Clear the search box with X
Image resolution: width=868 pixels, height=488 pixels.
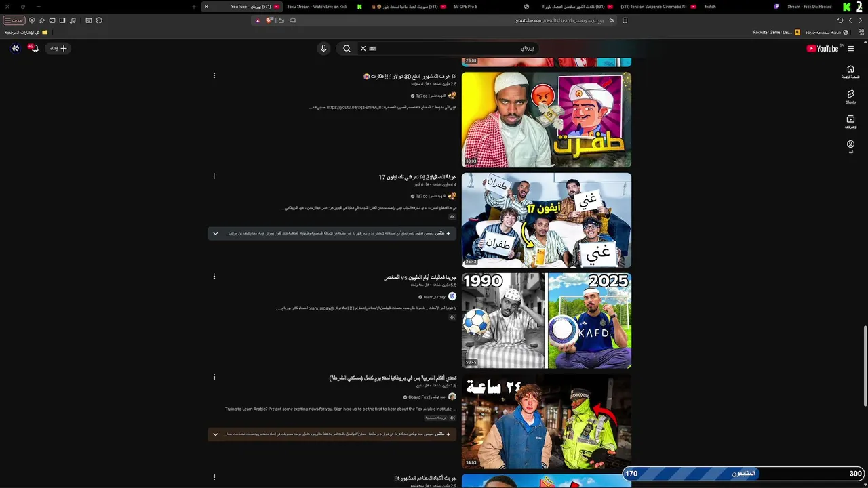pos(363,48)
